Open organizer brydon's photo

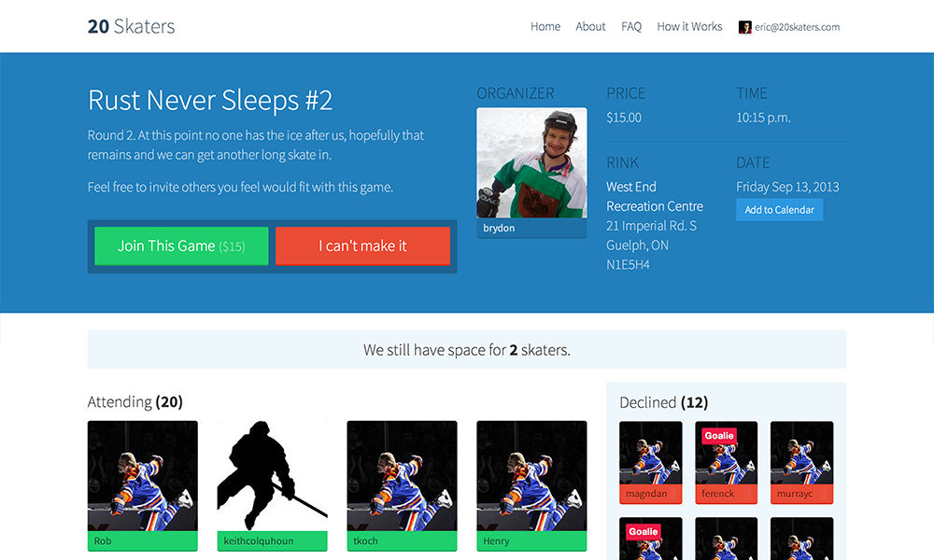pos(532,162)
